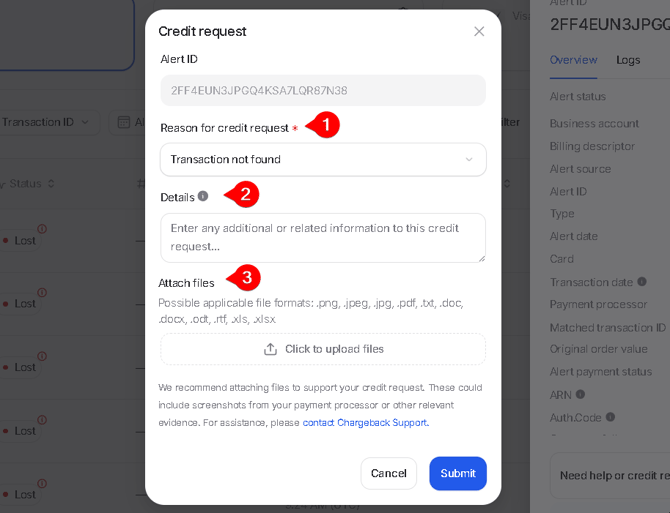Click the Transaction date info icon
670x513 pixels.
(x=642, y=282)
